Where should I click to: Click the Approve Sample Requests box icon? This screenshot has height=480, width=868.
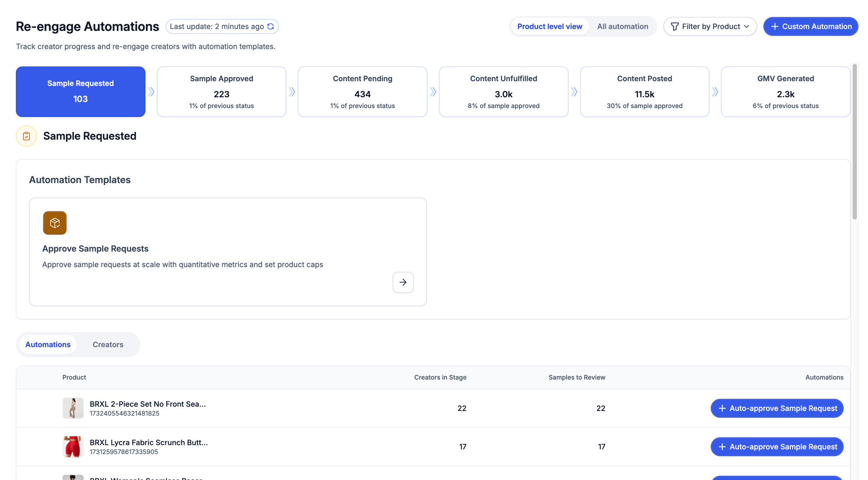coord(55,223)
